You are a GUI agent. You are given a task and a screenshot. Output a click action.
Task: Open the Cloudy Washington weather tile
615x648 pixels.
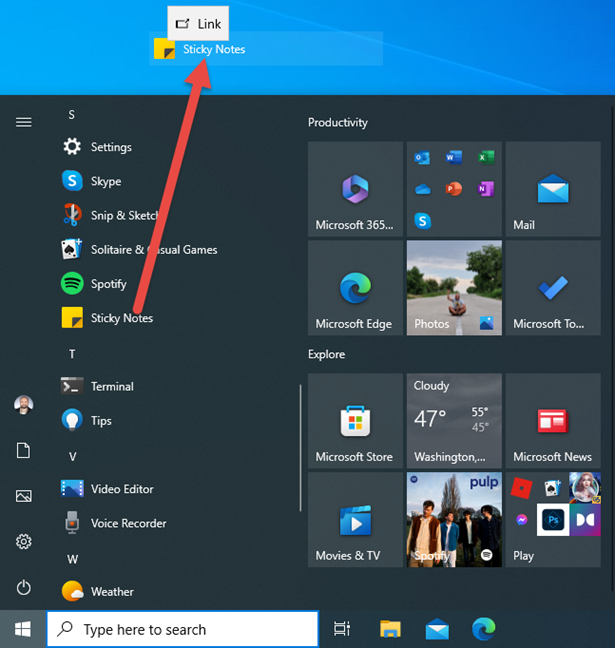(x=454, y=421)
